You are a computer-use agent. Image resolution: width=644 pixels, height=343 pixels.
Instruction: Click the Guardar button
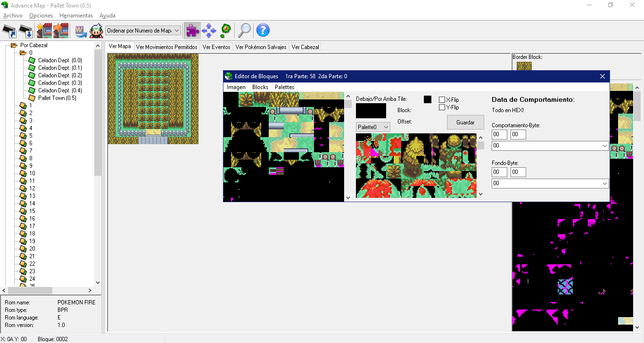[x=465, y=122]
